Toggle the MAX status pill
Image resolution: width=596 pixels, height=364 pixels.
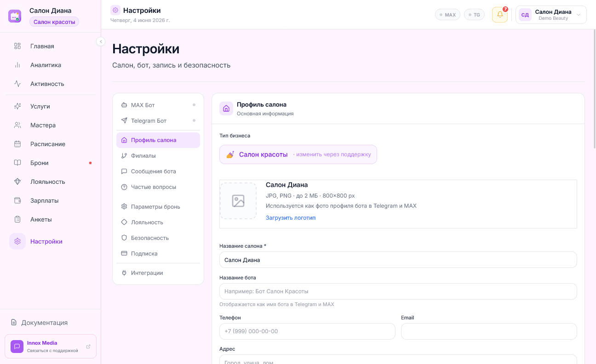(447, 15)
